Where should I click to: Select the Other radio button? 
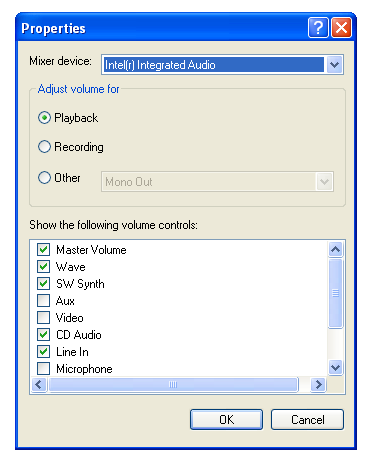click(x=44, y=178)
